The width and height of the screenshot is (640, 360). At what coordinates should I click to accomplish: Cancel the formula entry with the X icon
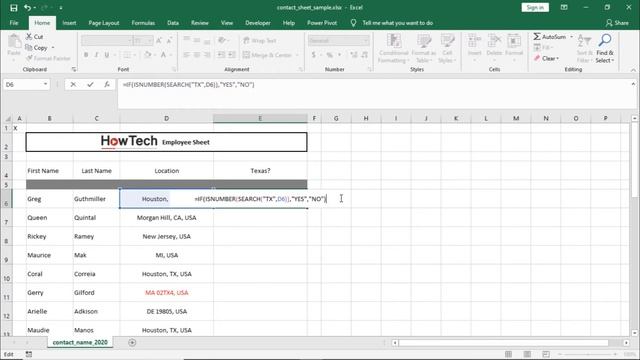click(x=73, y=84)
